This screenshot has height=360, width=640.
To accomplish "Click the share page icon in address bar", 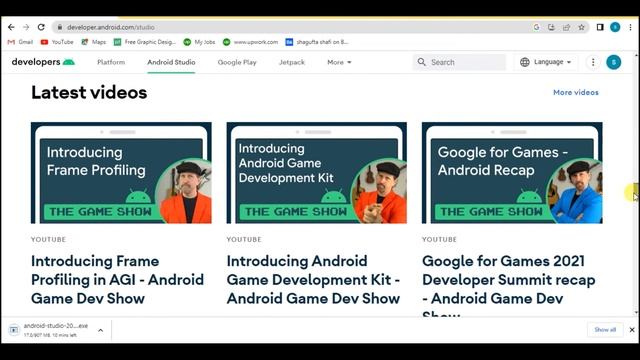I will 567,27.
